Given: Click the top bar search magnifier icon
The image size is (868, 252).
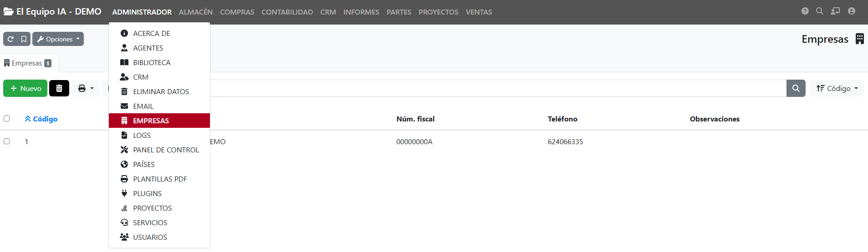Looking at the screenshot, I should tap(820, 11).
